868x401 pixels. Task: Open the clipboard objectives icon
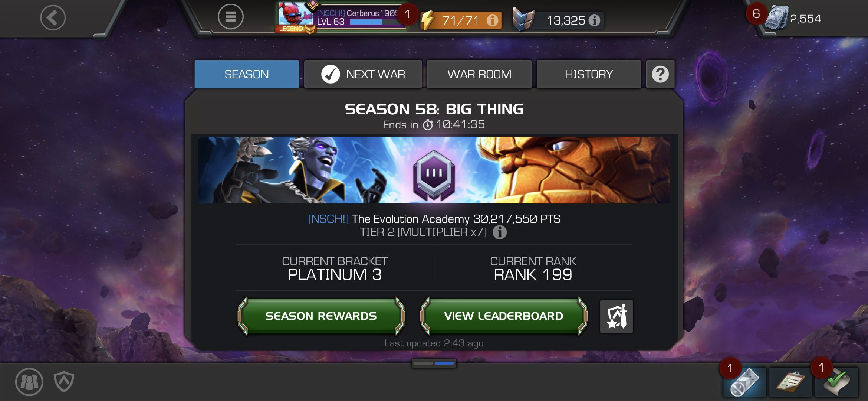[x=791, y=382]
